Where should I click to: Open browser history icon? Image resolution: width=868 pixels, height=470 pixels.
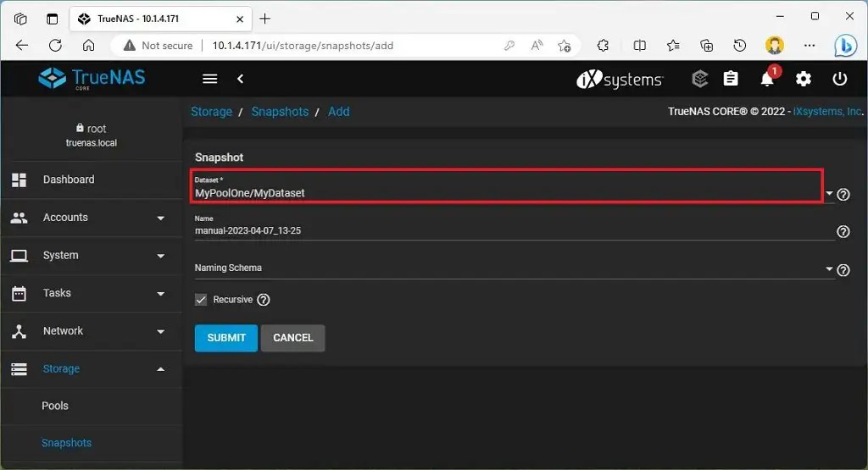tap(739, 46)
